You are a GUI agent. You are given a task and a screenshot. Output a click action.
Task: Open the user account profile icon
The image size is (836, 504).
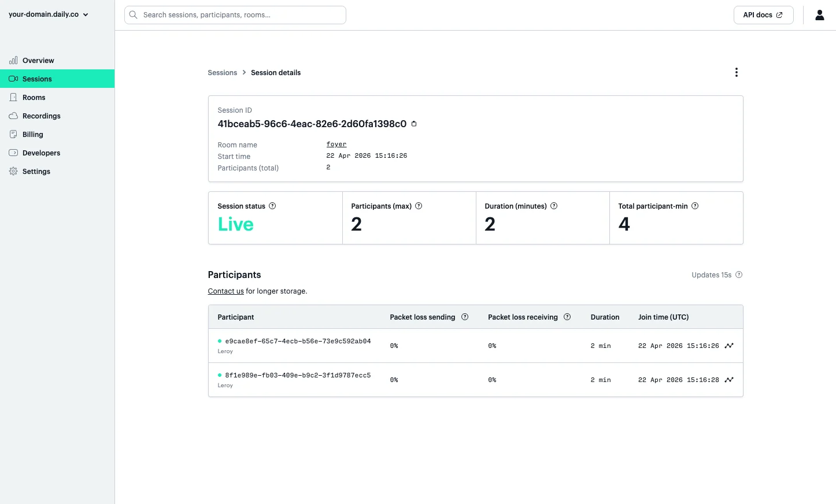[x=819, y=15]
